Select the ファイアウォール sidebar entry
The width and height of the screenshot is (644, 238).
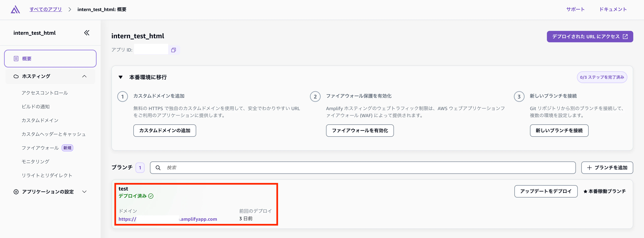point(40,148)
